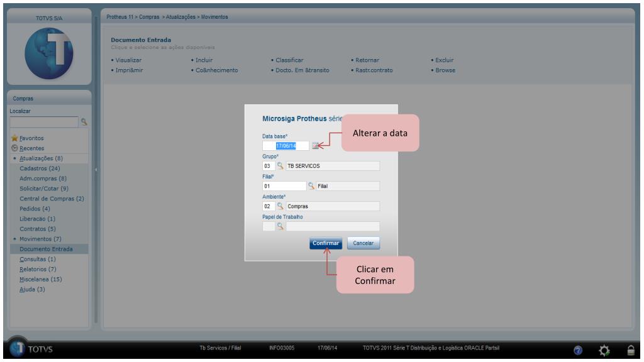Collapse the Atualizações (8) tree node
The image size is (644, 362).
(15, 158)
